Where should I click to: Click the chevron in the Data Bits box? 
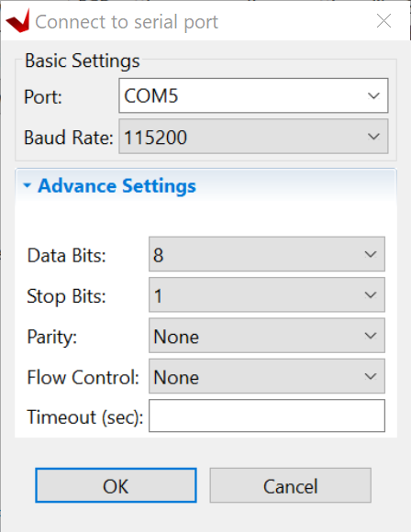(x=371, y=254)
